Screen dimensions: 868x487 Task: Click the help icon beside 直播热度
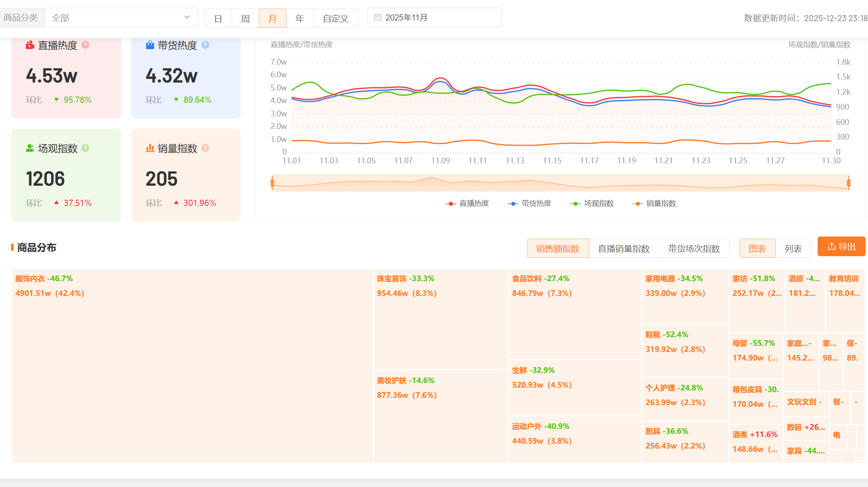click(85, 45)
